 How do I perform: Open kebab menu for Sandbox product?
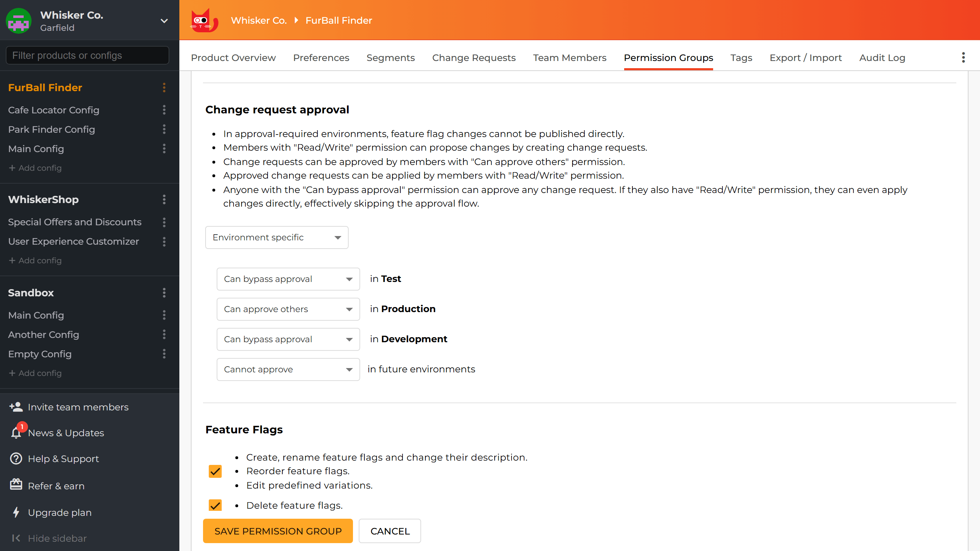click(x=164, y=293)
